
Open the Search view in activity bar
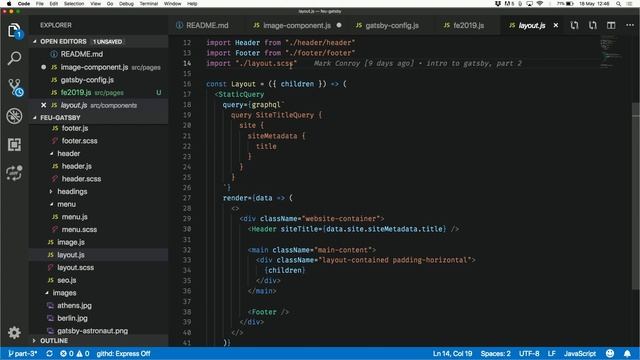click(14, 58)
